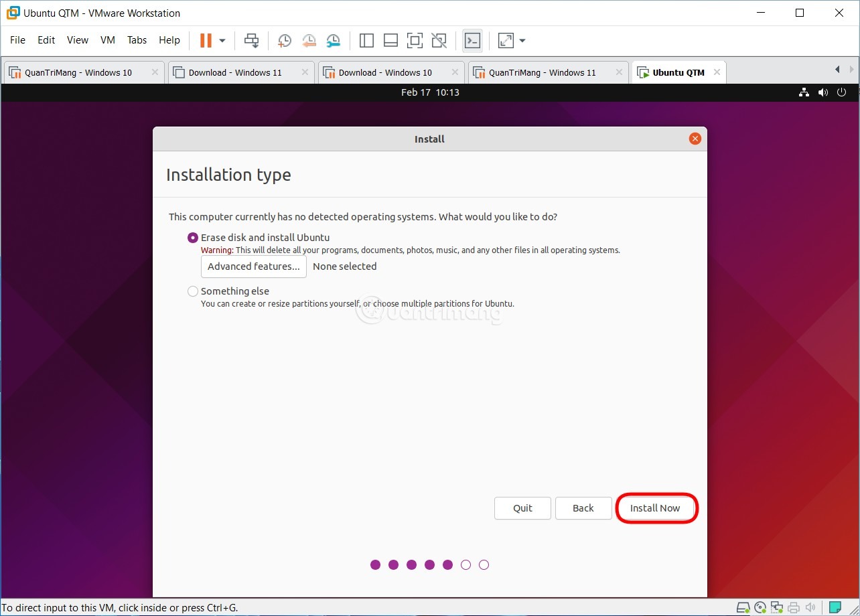Revert to snapshot using clock-arrow icon

[x=309, y=41]
